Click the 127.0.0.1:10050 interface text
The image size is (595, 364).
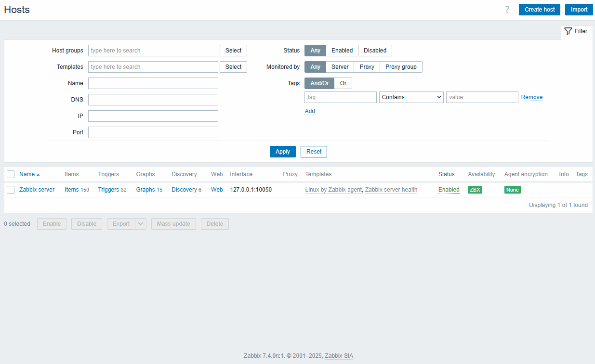251,190
